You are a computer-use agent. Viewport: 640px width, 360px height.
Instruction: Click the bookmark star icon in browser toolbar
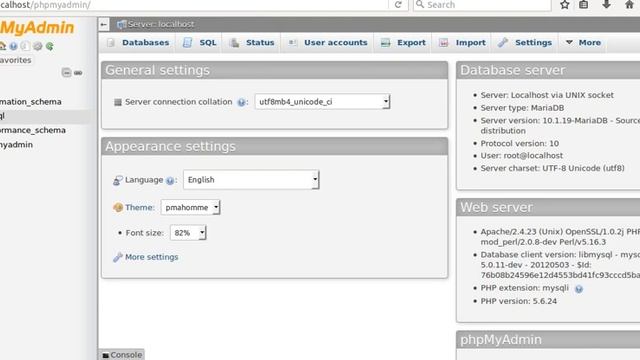[x=564, y=4]
